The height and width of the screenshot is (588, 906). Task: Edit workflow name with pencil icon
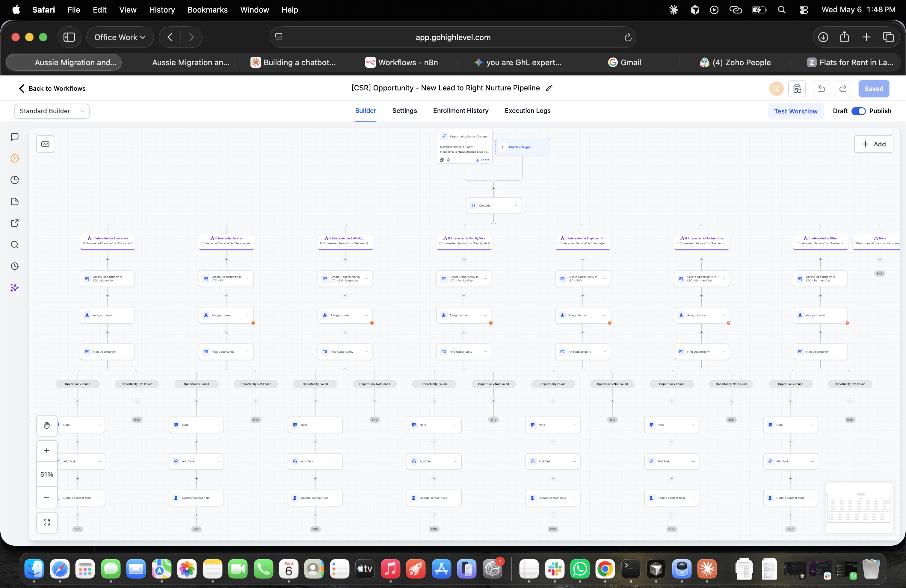pos(549,88)
